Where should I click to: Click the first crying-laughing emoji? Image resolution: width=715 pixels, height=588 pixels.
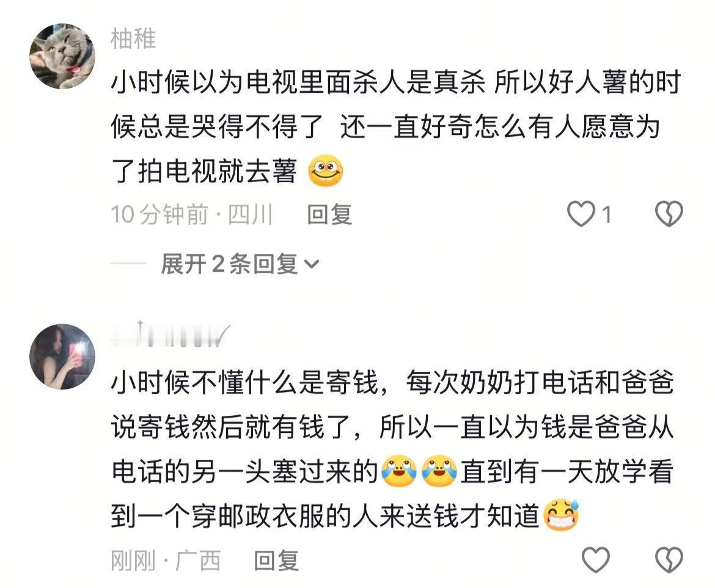tap(400, 471)
